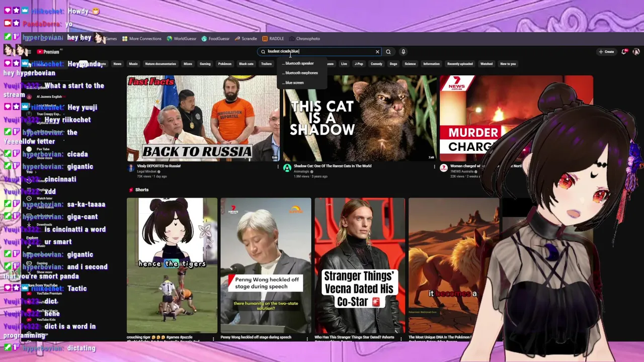Start voice search with the microphone

(403, 52)
